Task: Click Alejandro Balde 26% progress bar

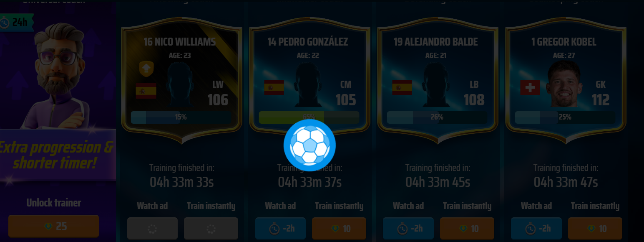Action: pos(437,117)
